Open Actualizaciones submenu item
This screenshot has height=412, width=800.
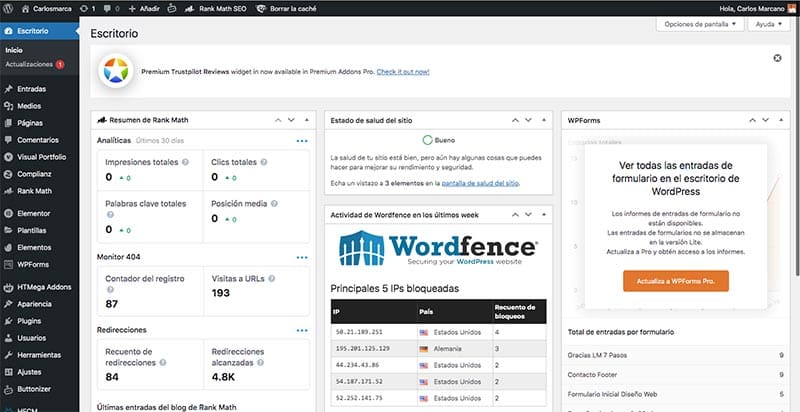pyautogui.click(x=34, y=64)
